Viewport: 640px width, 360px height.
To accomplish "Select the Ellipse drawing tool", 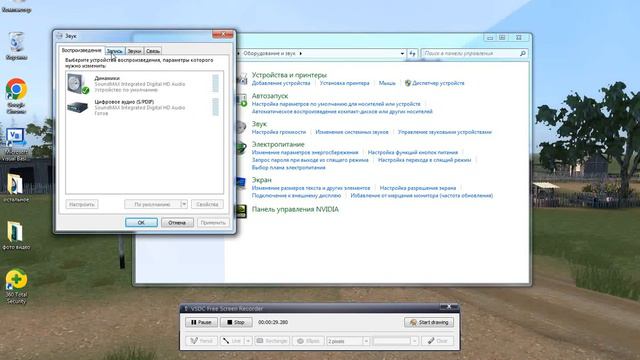I will pos(308,341).
